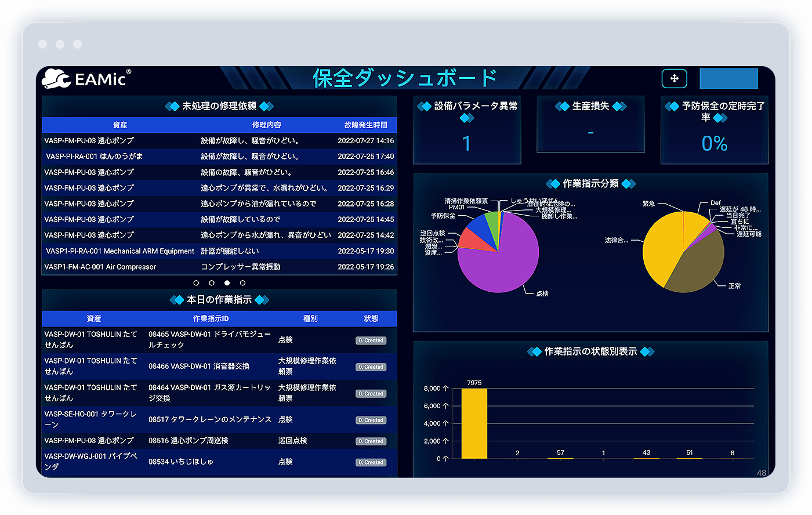Click the EAMic logo
Image resolution: width=812 pixels, height=515 pixels.
pyautogui.click(x=86, y=78)
